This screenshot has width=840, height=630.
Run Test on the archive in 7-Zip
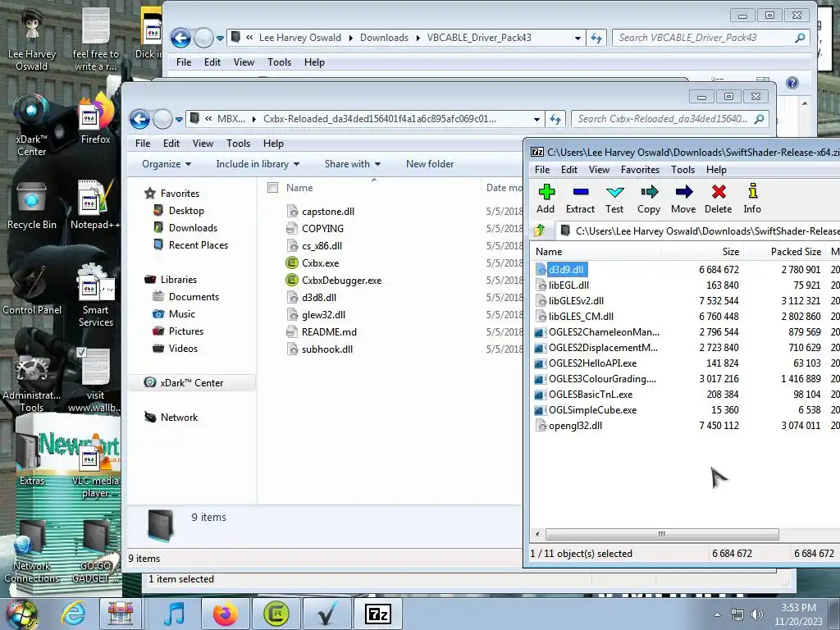coord(614,199)
